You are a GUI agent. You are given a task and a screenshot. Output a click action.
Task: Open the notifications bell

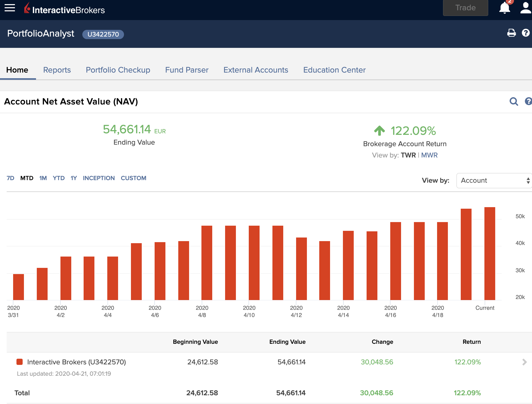click(504, 8)
